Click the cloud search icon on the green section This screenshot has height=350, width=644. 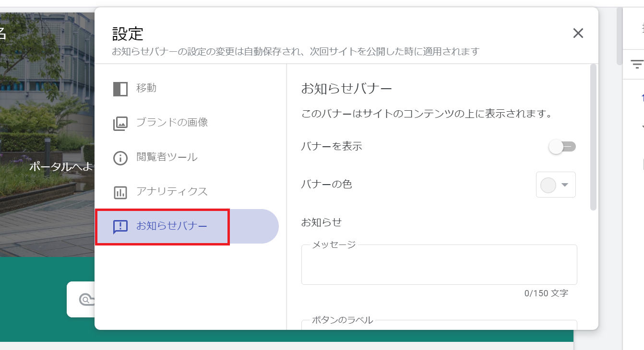86,300
